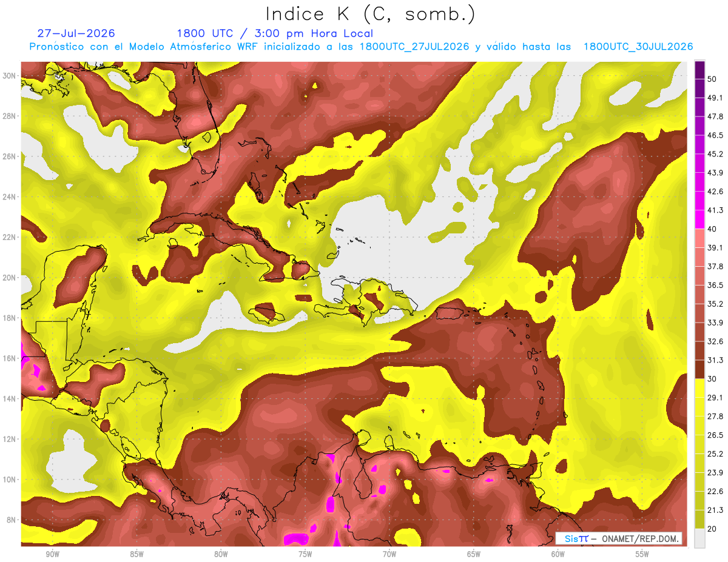Click the 90W longitude axis label

pos(52,554)
